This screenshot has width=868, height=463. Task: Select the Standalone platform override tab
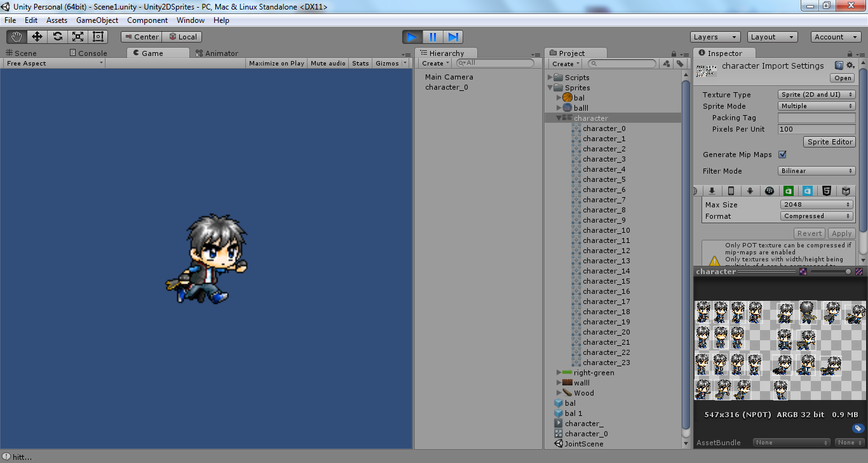[x=712, y=191]
